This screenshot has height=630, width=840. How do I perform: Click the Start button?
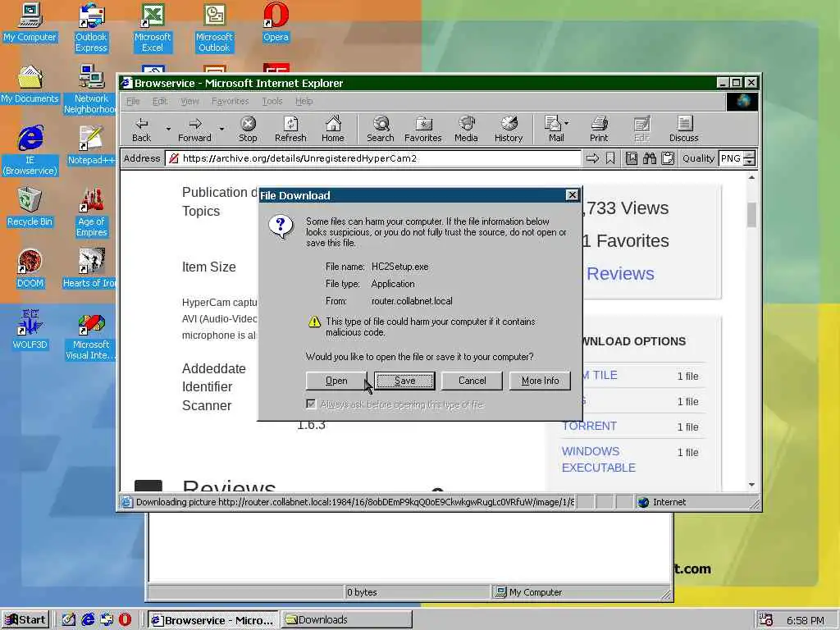[25, 620]
